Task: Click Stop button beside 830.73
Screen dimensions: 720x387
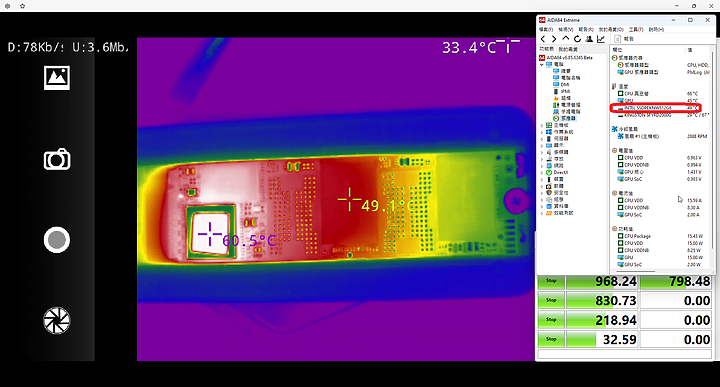Action: tap(551, 300)
